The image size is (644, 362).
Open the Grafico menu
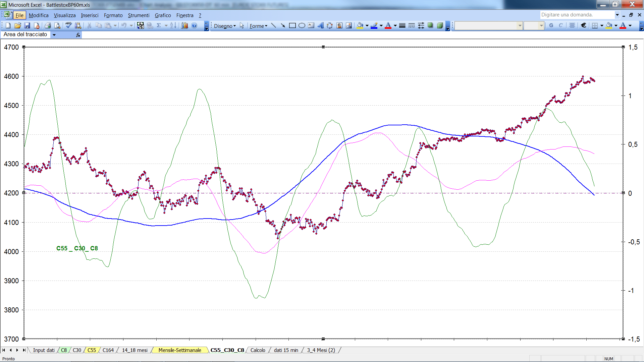click(x=163, y=15)
